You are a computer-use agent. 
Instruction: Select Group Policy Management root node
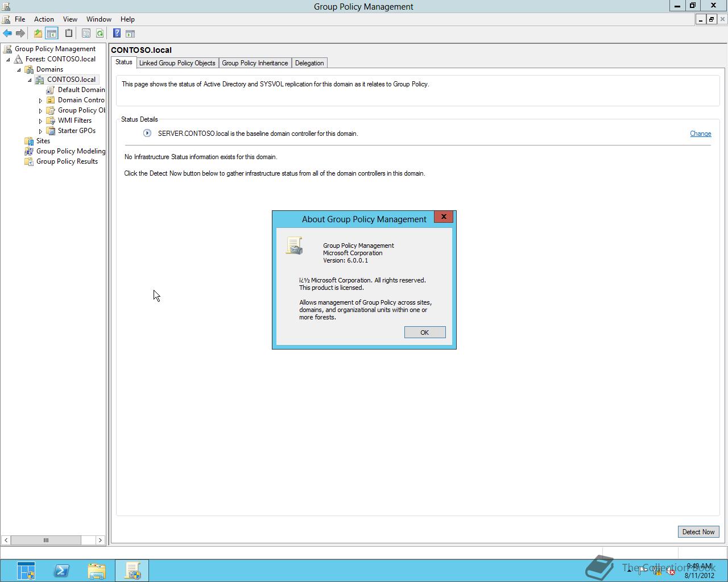(55, 49)
